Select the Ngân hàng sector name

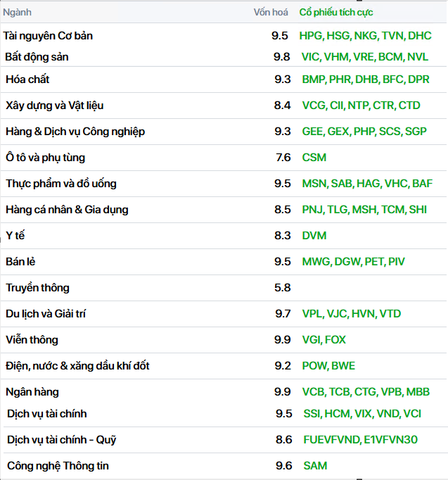click(x=32, y=392)
